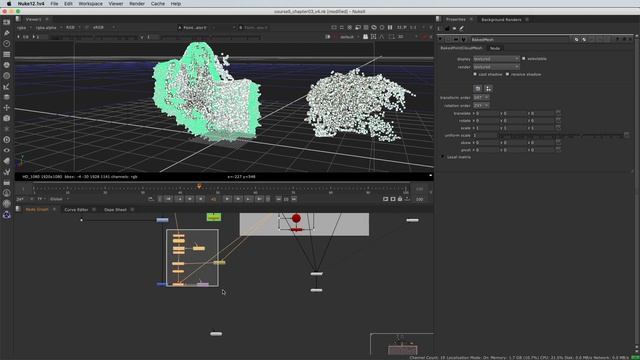
Task: Jump to the last frame
Action: 260,199
